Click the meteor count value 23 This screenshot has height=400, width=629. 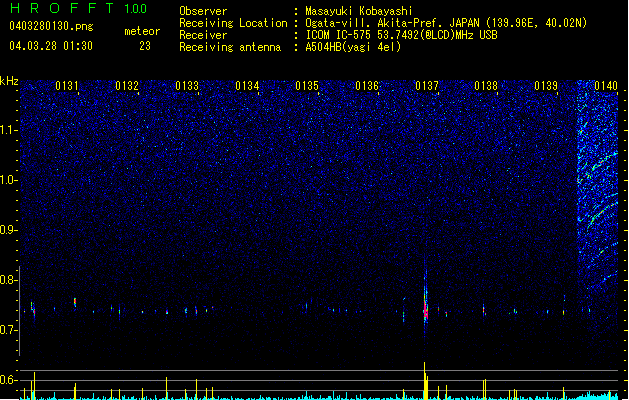(145, 46)
